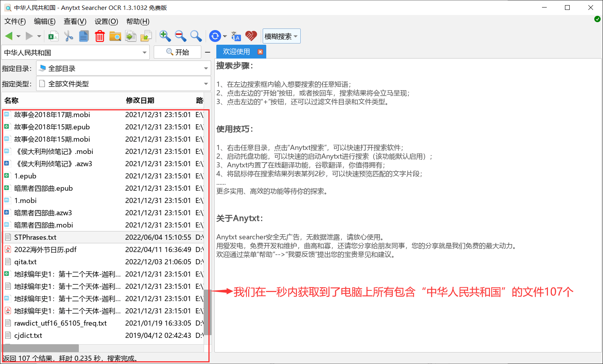Sort results by the 名称 column header
The width and height of the screenshot is (603, 364).
tap(63, 100)
